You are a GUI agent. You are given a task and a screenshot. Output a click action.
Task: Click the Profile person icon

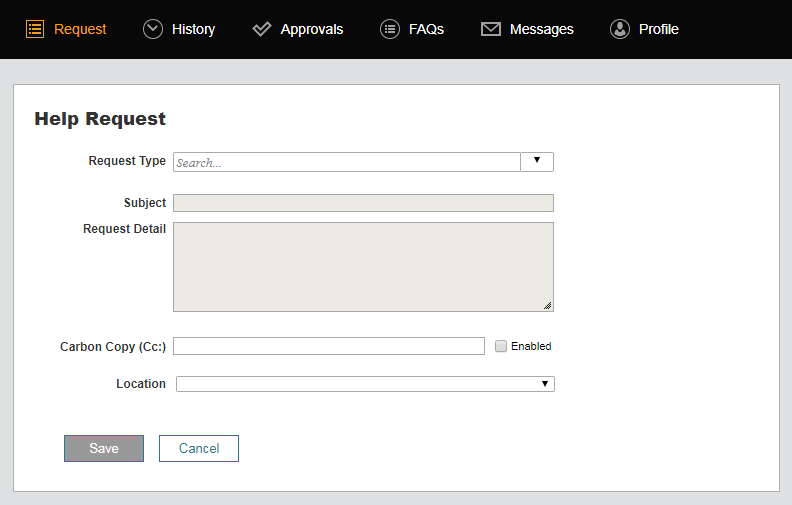click(620, 29)
